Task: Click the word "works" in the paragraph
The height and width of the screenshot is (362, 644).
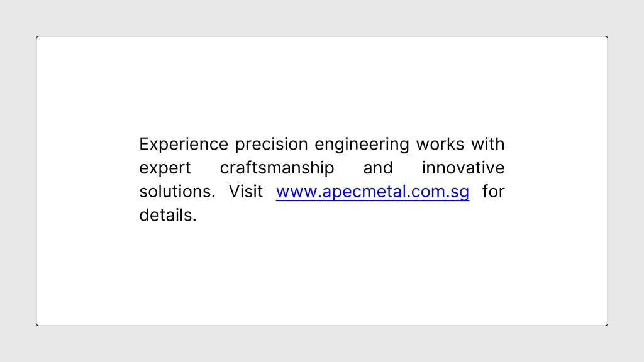Action: [x=440, y=144]
